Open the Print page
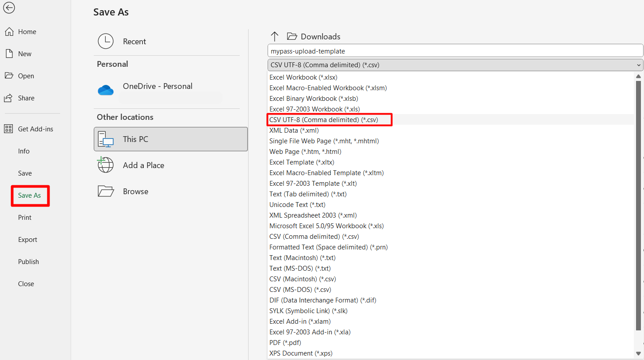Image resolution: width=644 pixels, height=360 pixels. pyautogui.click(x=25, y=218)
